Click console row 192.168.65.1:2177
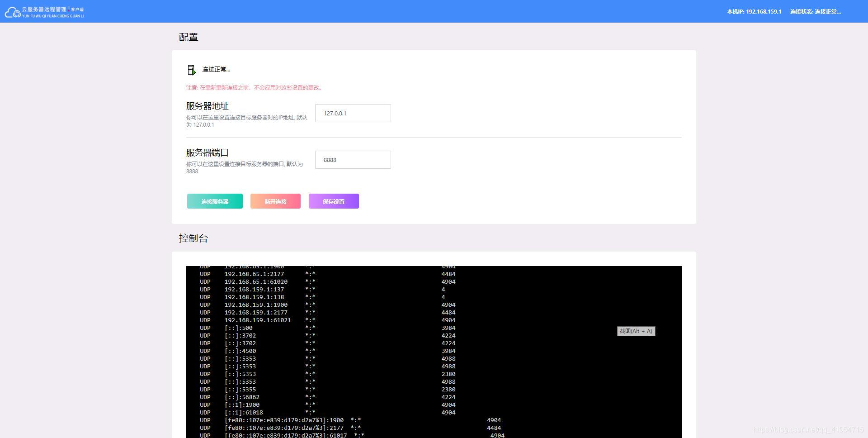This screenshot has height=438, width=868. (x=328, y=274)
